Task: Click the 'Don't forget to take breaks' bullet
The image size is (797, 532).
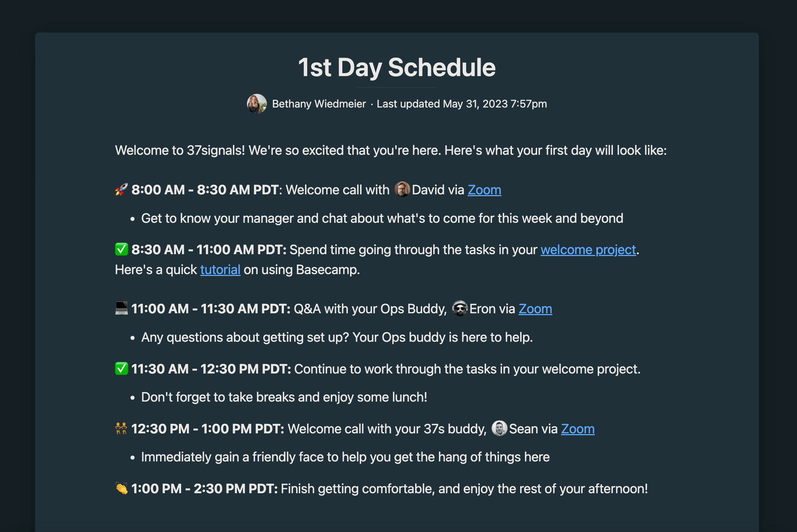Action: click(284, 397)
